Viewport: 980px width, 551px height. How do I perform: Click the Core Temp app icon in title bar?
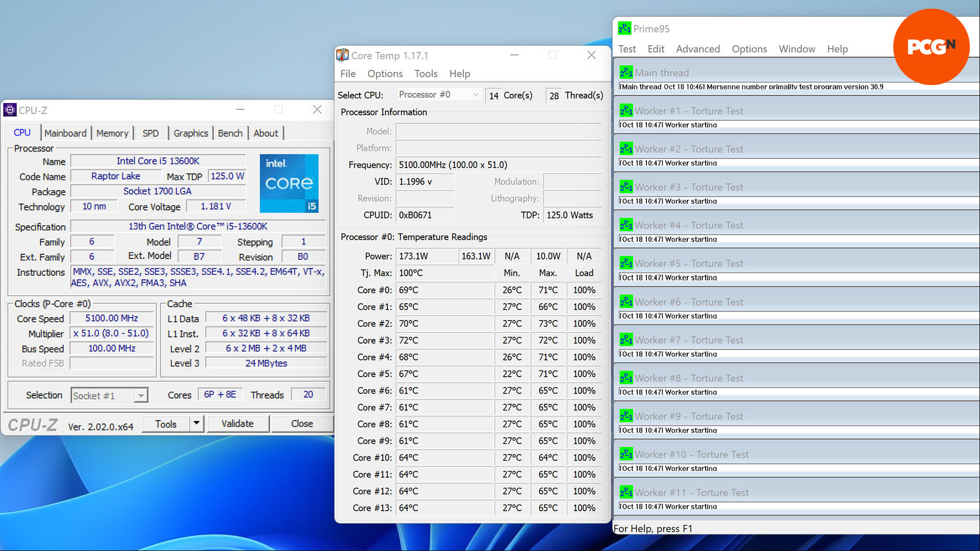point(343,55)
